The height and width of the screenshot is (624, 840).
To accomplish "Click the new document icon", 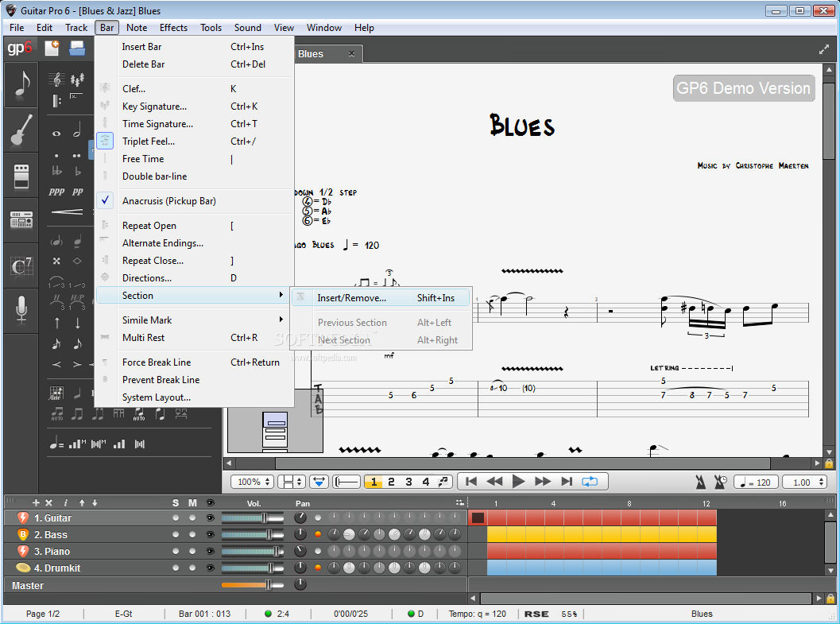I will point(52,48).
